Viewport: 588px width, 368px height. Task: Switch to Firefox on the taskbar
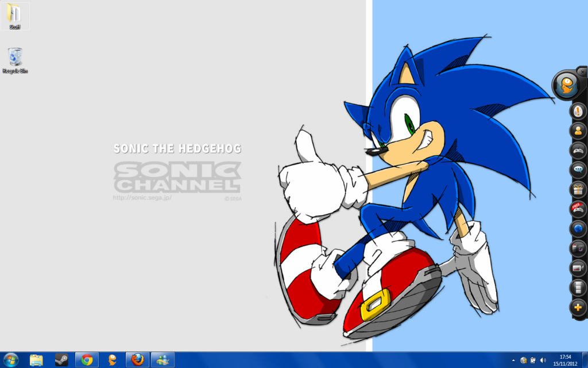point(138,360)
